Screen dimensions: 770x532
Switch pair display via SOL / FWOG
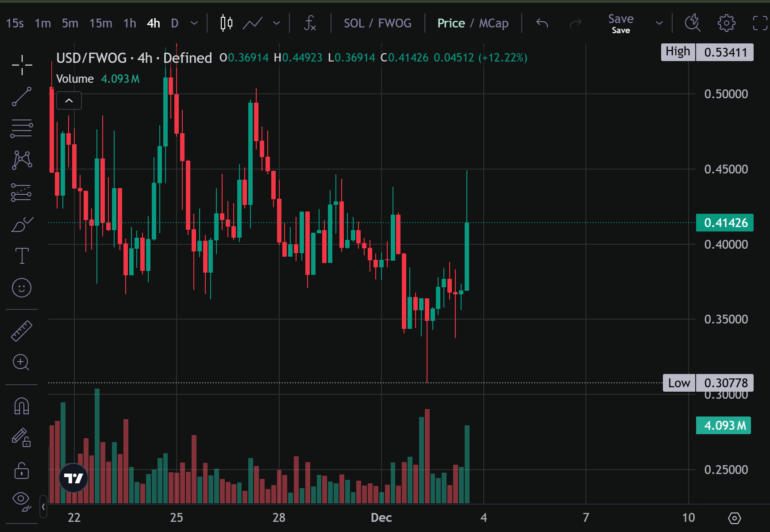coord(377,23)
